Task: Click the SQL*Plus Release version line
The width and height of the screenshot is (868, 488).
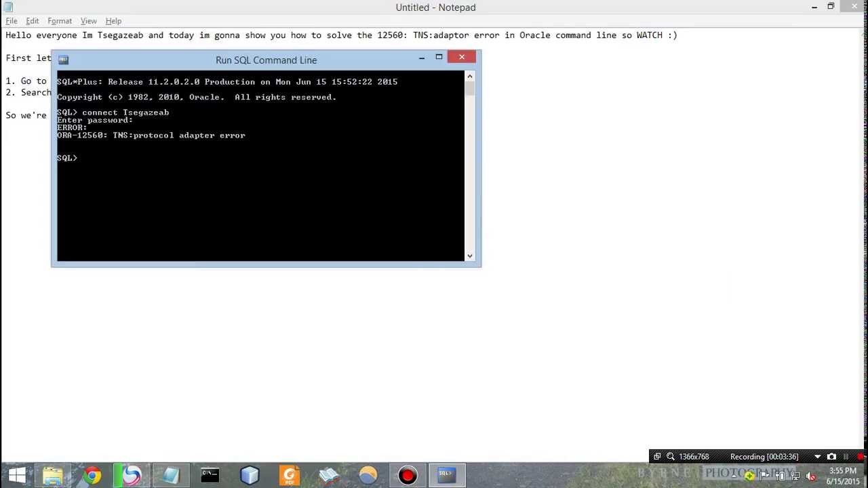Action: [x=227, y=82]
